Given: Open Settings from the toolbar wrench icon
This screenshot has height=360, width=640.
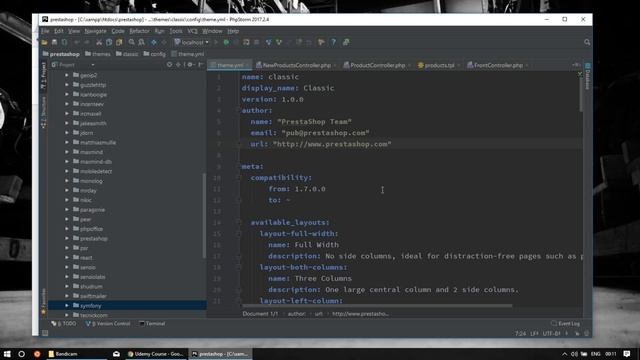Looking at the screenshot, I should tap(321, 42).
